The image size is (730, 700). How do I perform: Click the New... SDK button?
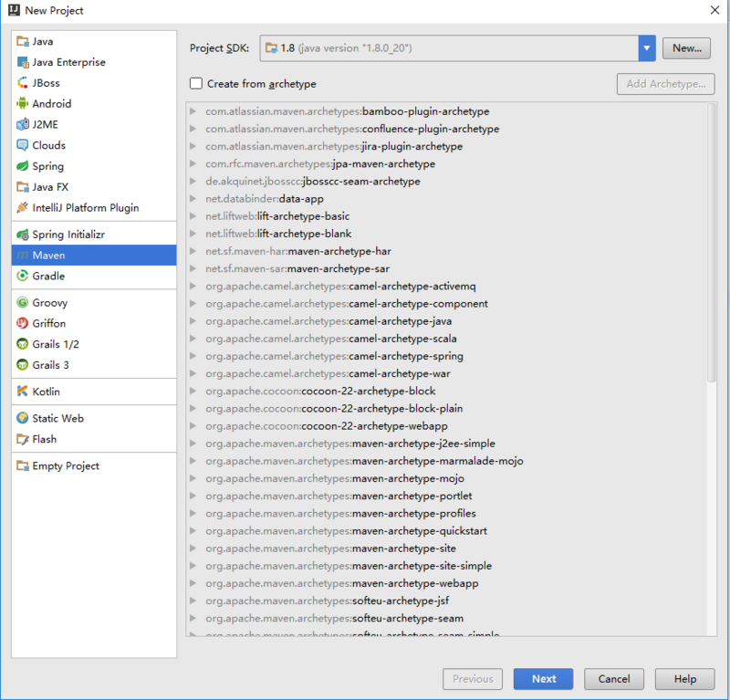(x=686, y=48)
